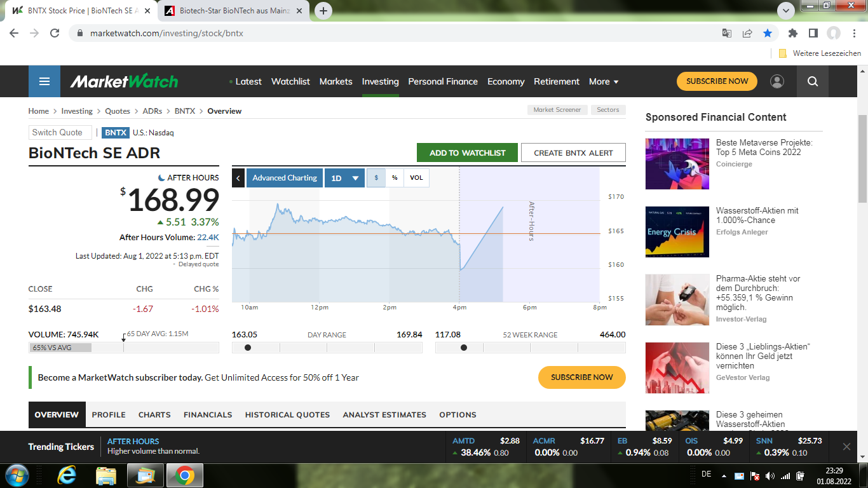Open the MarketWatch user profile icon
868x488 pixels.
pos(776,81)
